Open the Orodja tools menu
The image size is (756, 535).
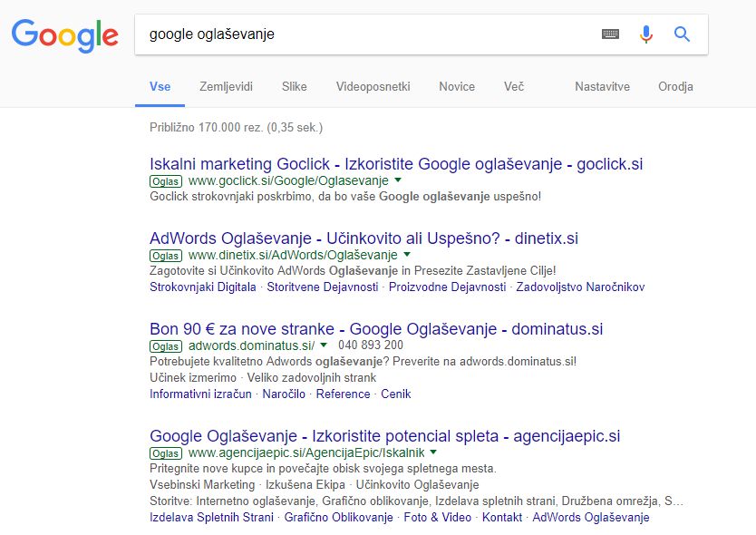[675, 87]
